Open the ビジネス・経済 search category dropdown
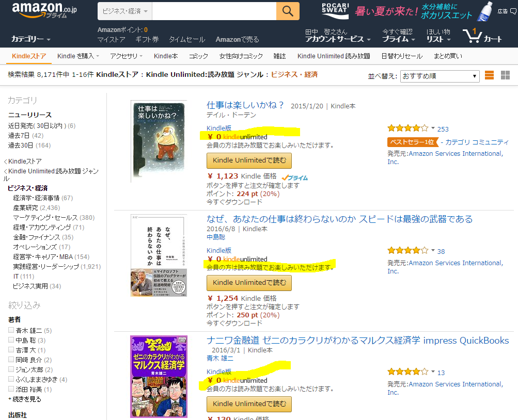The image size is (518, 420). coord(125,11)
